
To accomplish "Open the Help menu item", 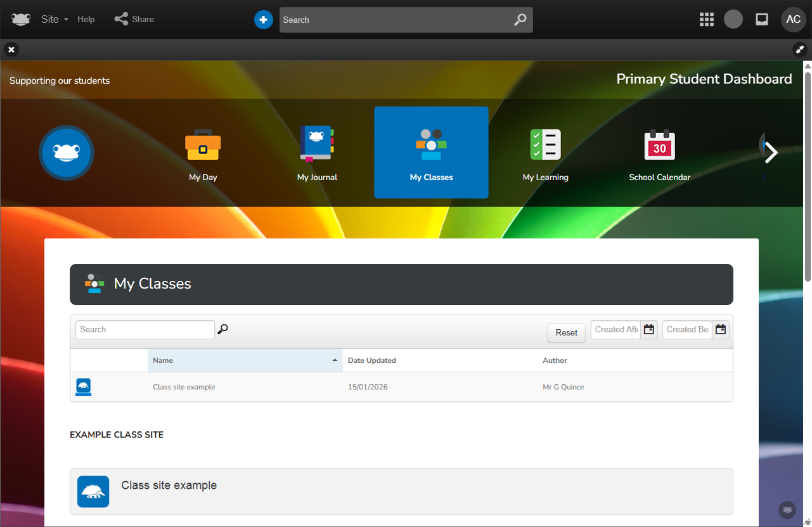I will [86, 20].
